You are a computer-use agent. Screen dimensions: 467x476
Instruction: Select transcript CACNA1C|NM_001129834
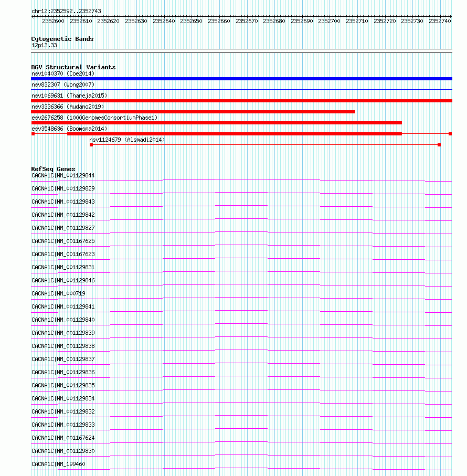pyautogui.click(x=63, y=398)
